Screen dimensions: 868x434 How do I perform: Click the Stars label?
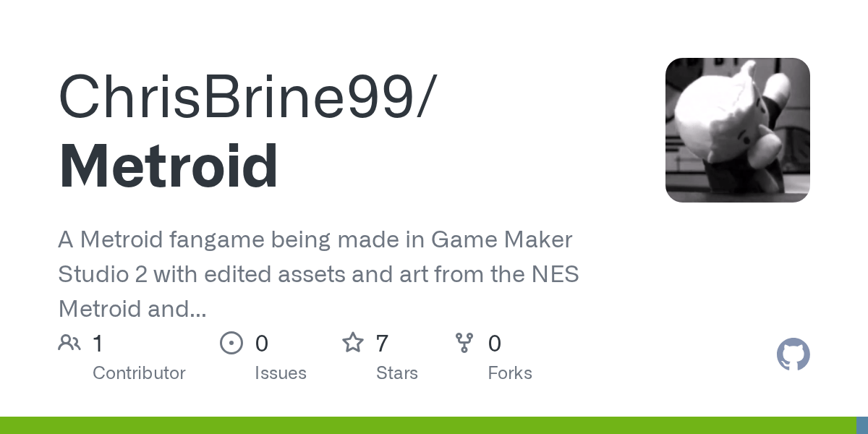[x=396, y=373]
